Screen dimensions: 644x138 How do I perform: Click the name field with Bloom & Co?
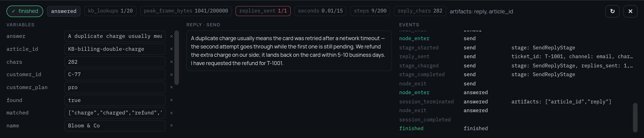tap(115, 126)
